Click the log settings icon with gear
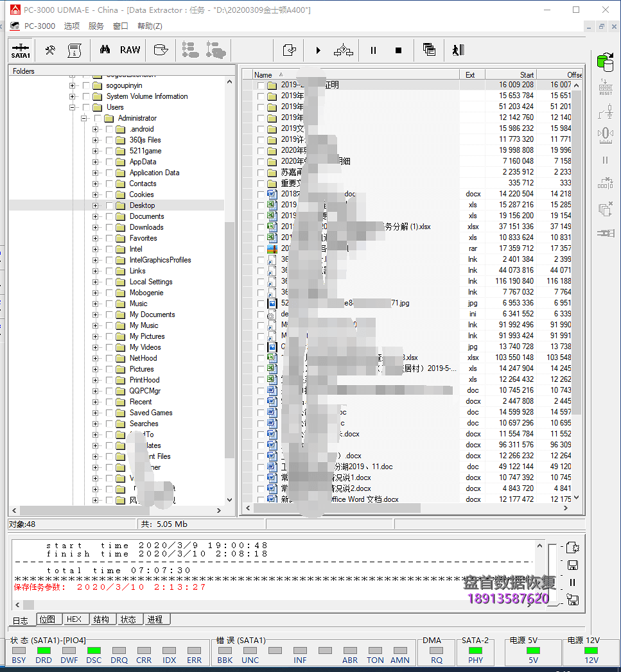 click(x=573, y=547)
